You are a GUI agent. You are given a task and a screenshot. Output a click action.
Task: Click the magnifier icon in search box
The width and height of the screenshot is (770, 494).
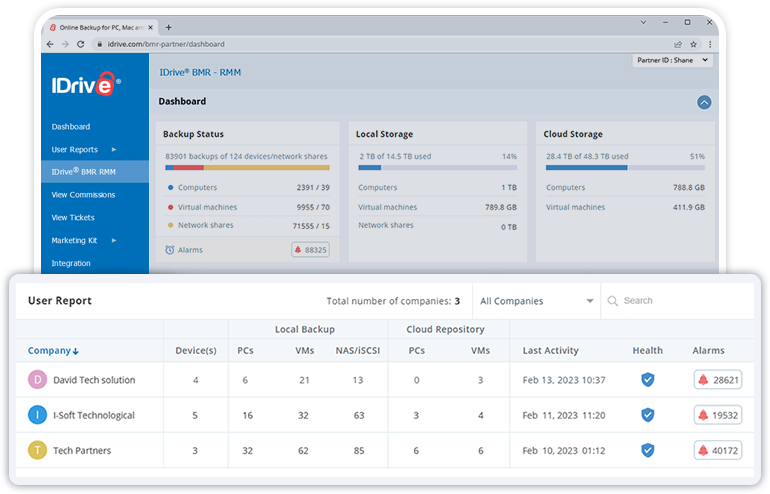[613, 301]
